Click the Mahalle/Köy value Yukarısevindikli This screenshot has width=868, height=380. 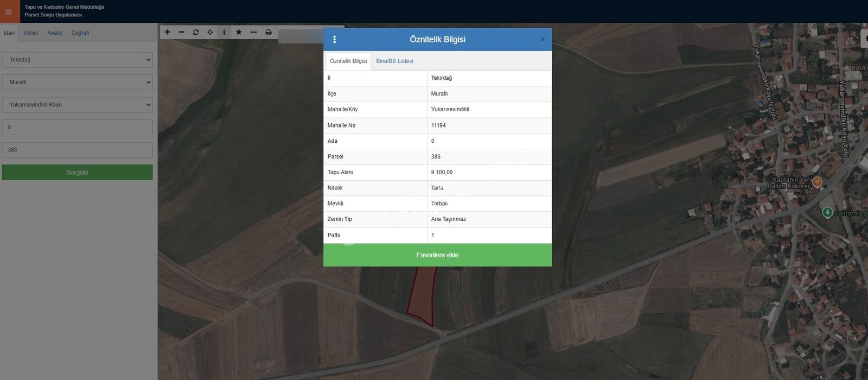coord(450,110)
